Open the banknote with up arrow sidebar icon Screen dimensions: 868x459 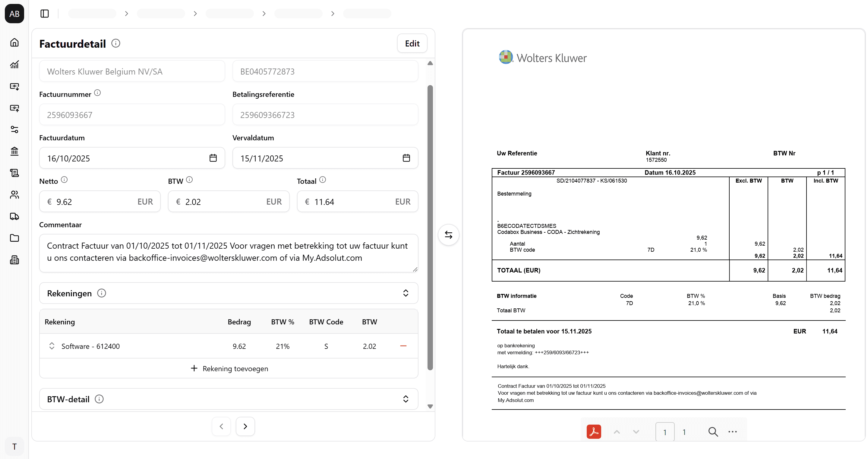click(x=14, y=108)
